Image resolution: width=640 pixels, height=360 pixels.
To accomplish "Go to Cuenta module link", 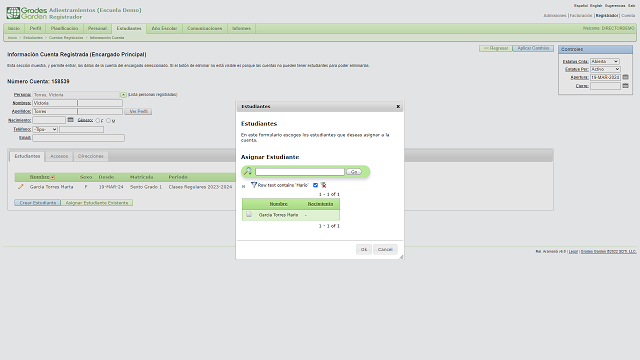I will click(x=628, y=16).
